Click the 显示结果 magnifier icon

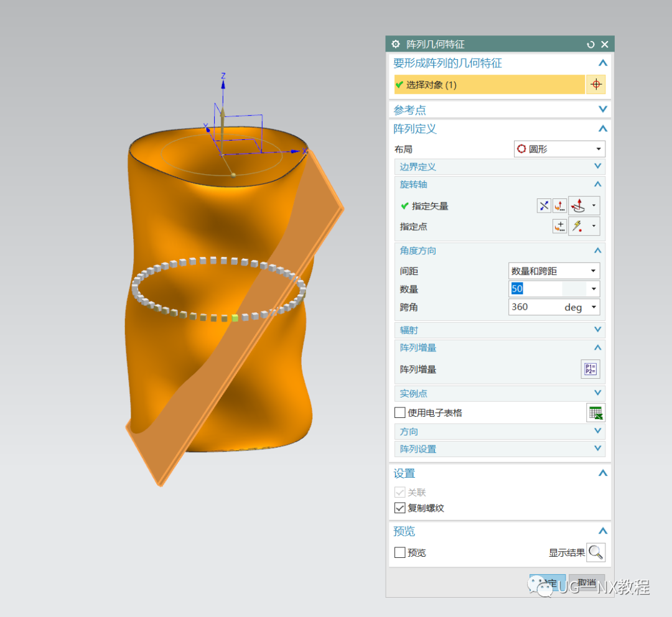pos(595,552)
